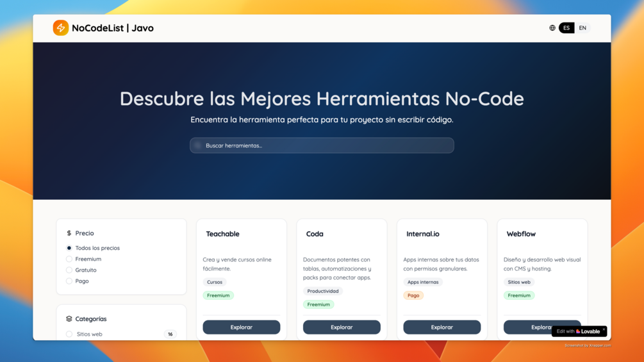Click the Descubre las Mejores Herramientas heading
Screen dimensions: 644x362
coord(322,99)
